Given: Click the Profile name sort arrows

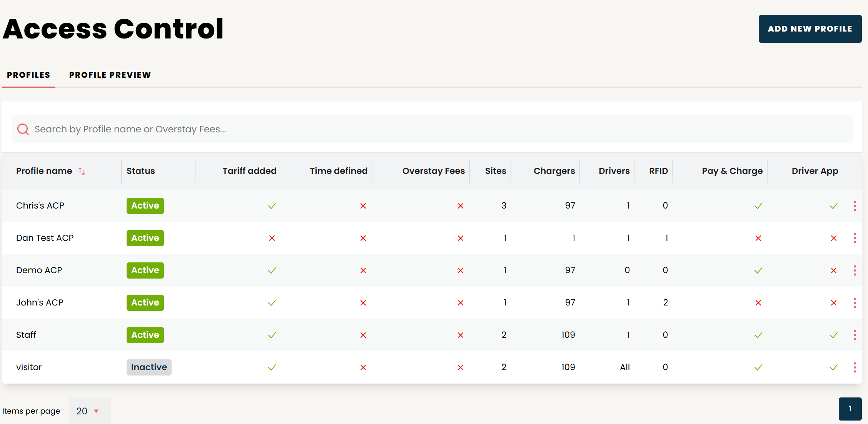Looking at the screenshot, I should click(82, 171).
